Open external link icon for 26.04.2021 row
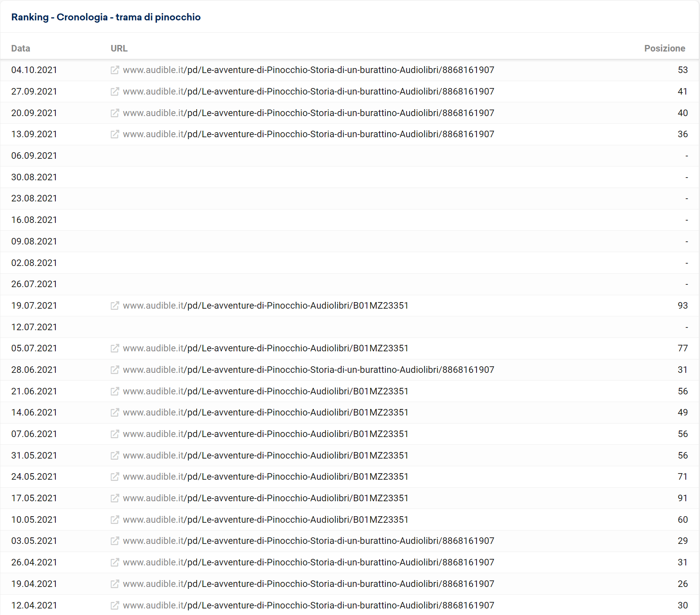This screenshot has width=700, height=615. click(x=115, y=562)
